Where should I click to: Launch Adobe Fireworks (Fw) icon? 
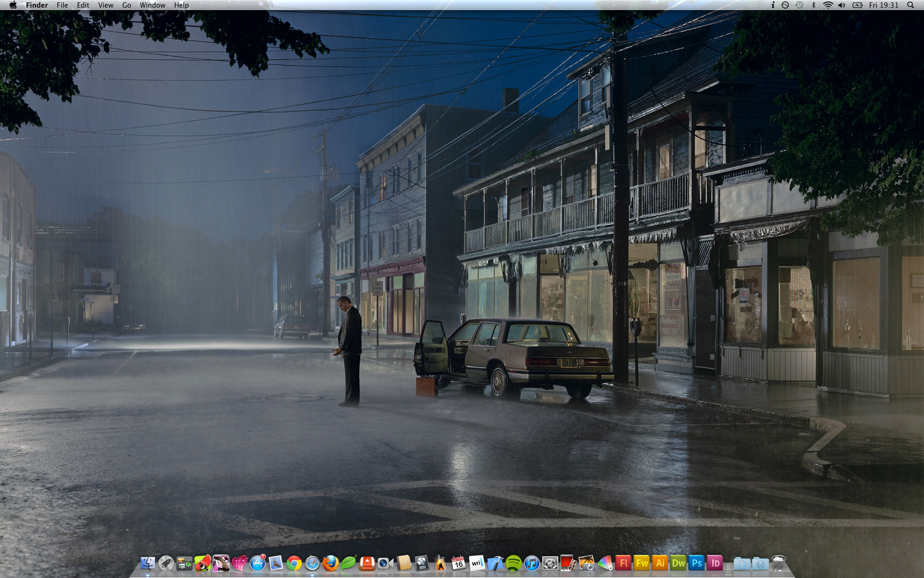point(641,563)
